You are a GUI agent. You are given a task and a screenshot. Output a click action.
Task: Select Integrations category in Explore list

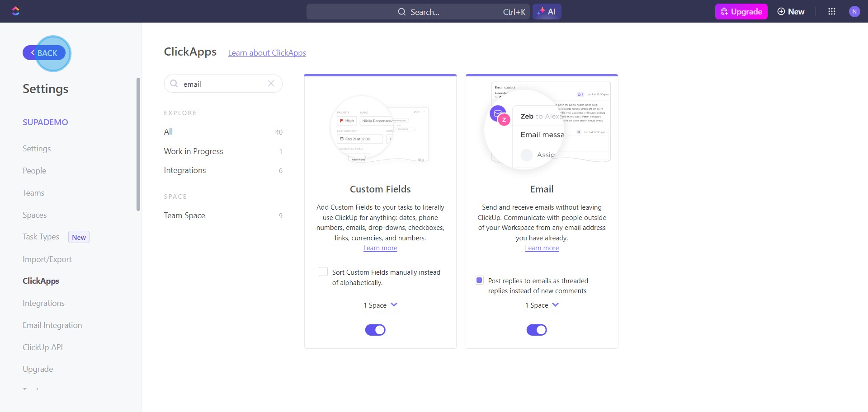[223, 170]
